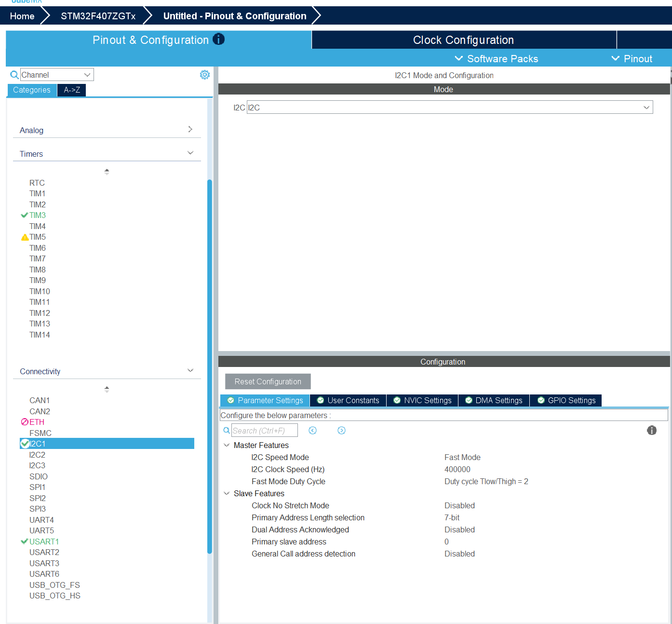Select SPI1 in Connectivity list

coord(37,487)
